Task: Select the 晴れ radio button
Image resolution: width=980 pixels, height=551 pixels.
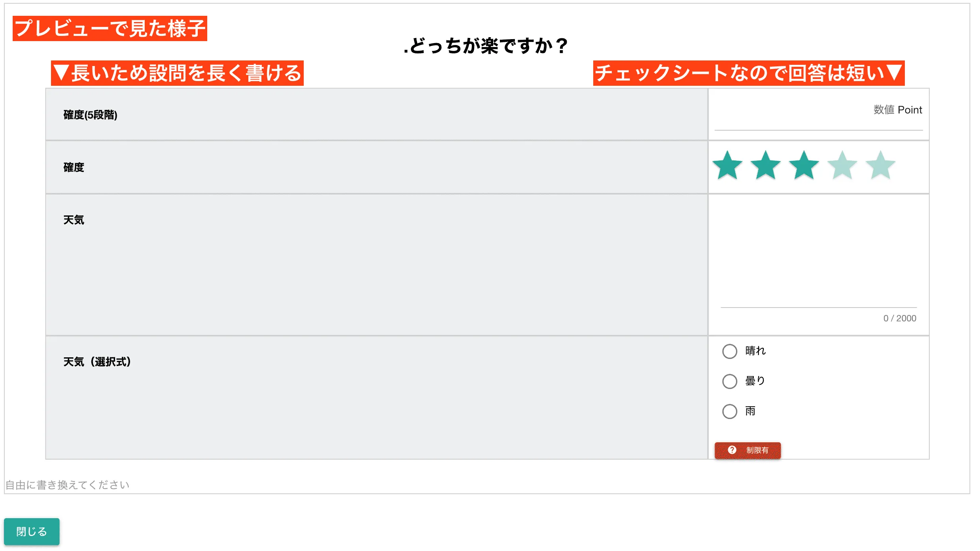Action: coord(729,351)
